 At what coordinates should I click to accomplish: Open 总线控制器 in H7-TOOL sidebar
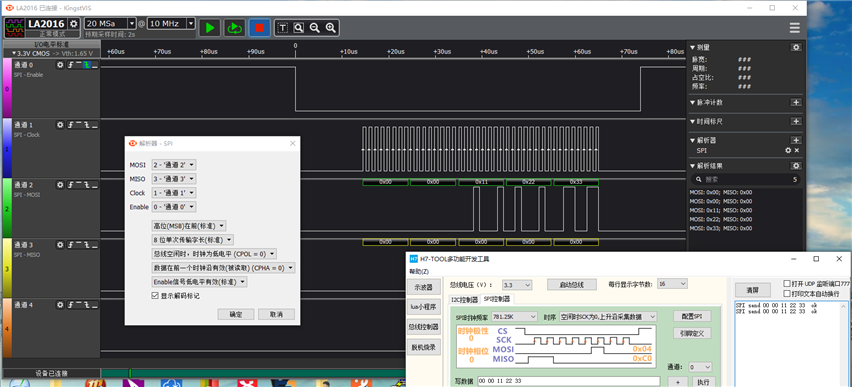(x=423, y=327)
